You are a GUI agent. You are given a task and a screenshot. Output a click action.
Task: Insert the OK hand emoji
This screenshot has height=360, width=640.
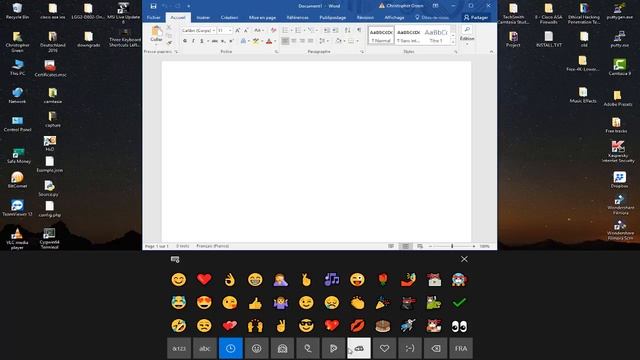pyautogui.click(x=230, y=280)
